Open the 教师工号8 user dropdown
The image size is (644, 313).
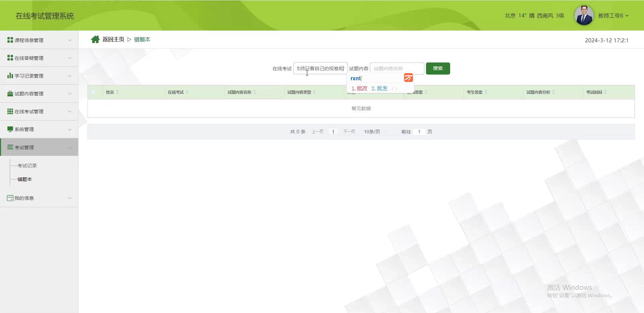pyautogui.click(x=613, y=15)
